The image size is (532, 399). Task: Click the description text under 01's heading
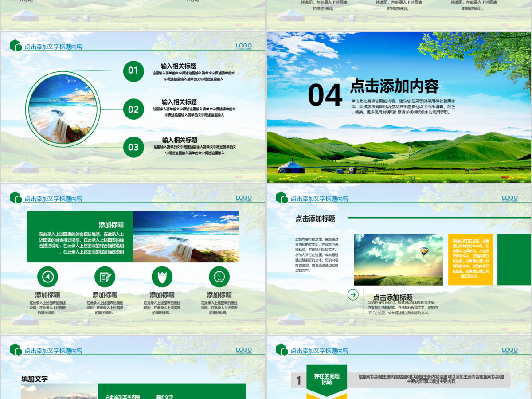click(194, 76)
